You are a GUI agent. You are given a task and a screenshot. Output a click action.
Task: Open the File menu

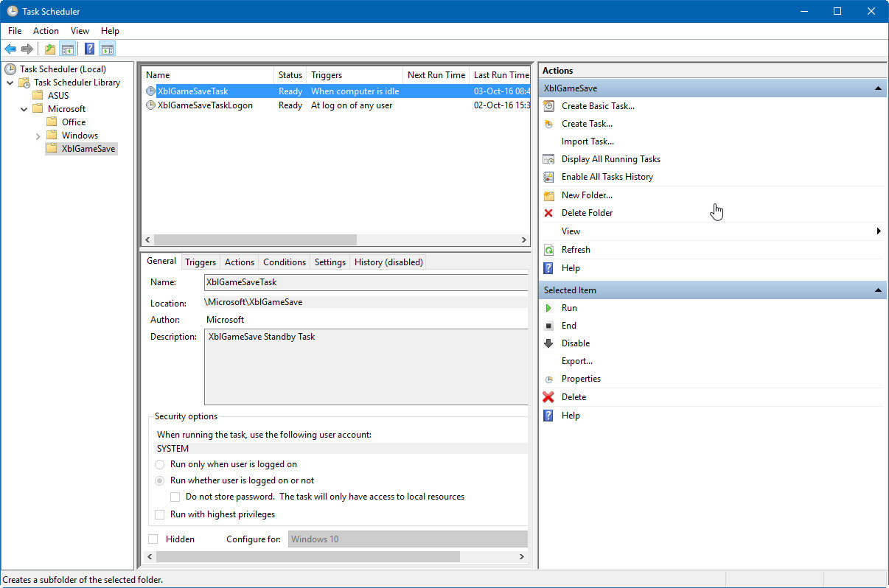point(15,31)
